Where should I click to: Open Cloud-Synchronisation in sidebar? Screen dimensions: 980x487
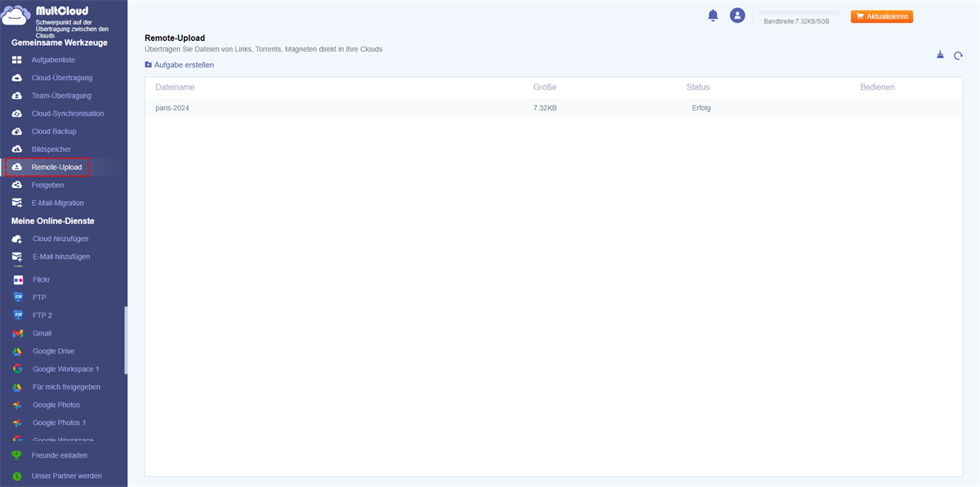tap(68, 114)
